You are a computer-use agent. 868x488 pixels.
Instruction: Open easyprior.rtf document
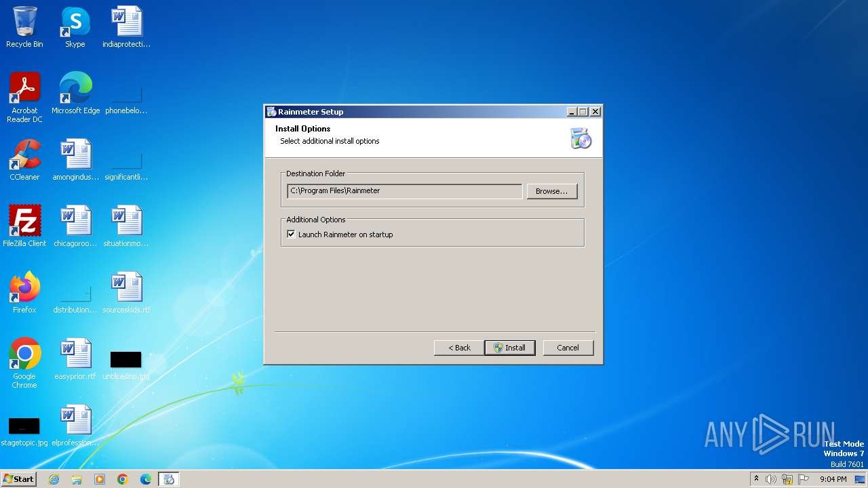click(75, 359)
